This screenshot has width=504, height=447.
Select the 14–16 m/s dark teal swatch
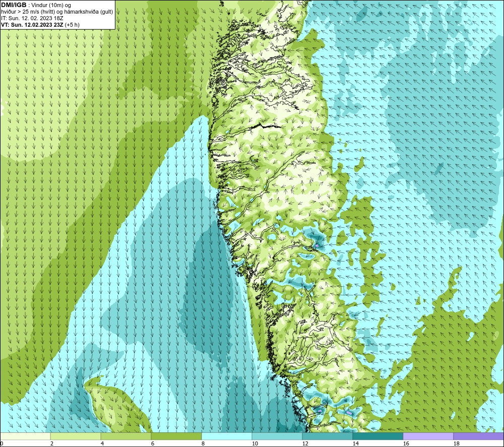[377, 436]
